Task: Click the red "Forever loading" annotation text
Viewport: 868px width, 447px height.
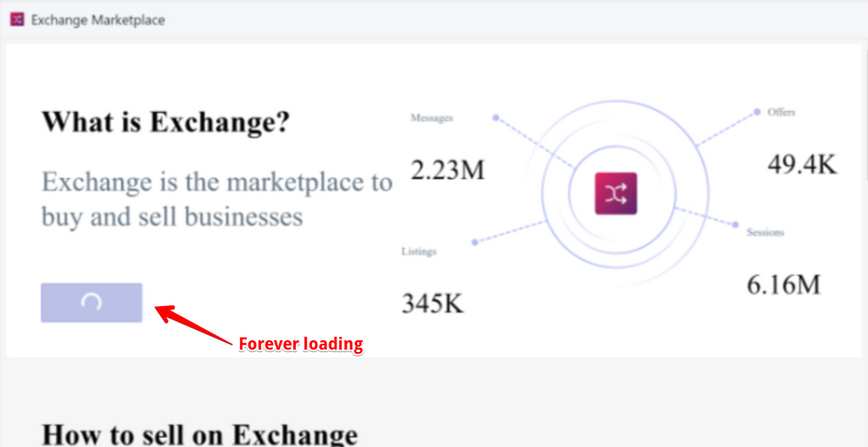Action: [x=301, y=344]
